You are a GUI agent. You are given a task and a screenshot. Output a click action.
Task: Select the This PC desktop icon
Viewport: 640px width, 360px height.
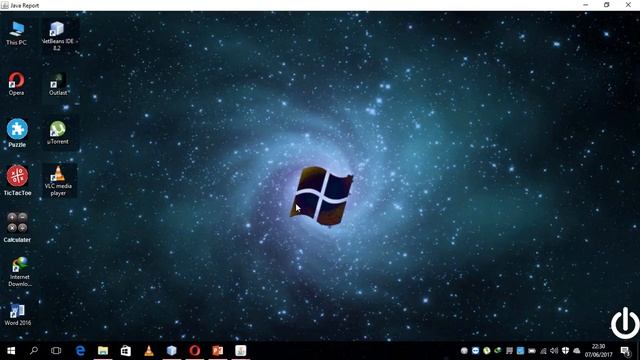click(16, 33)
